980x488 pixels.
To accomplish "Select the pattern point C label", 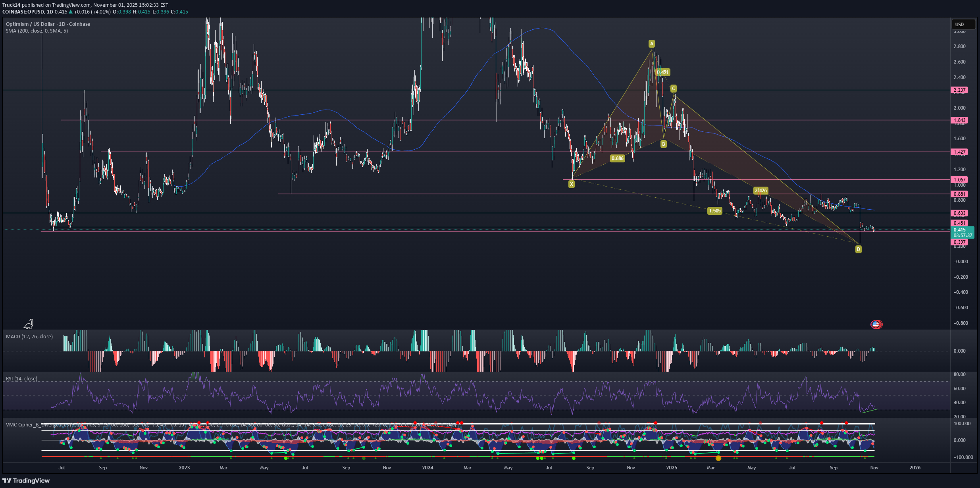I will click(673, 89).
